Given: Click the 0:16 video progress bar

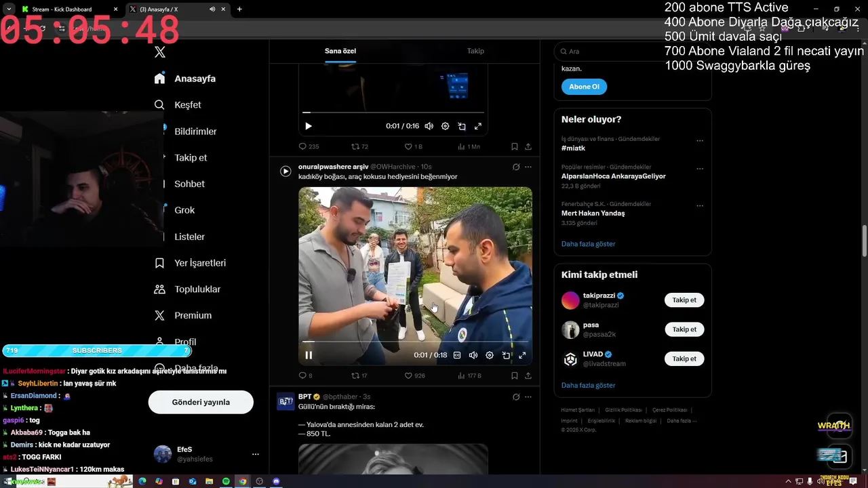Looking at the screenshot, I should (393, 113).
